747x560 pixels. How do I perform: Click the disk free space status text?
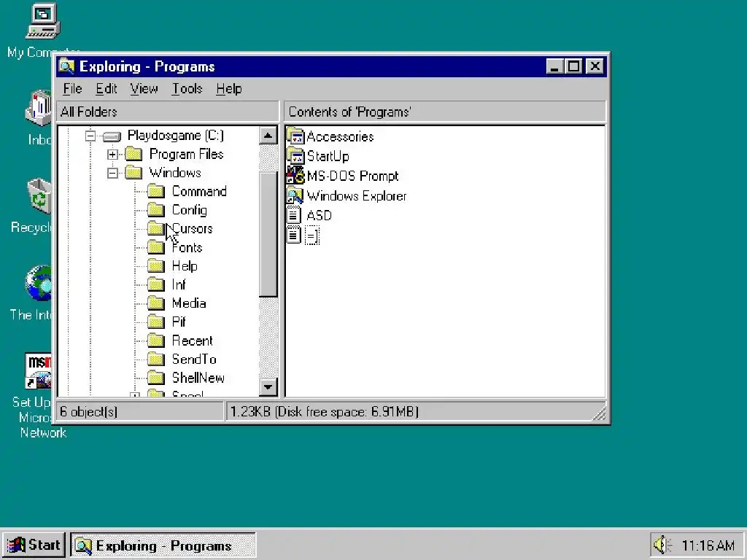pyautogui.click(x=324, y=411)
